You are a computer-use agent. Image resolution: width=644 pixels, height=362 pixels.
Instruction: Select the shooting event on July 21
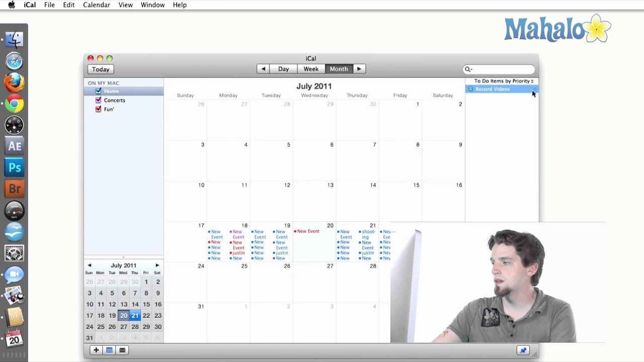pyautogui.click(x=368, y=234)
